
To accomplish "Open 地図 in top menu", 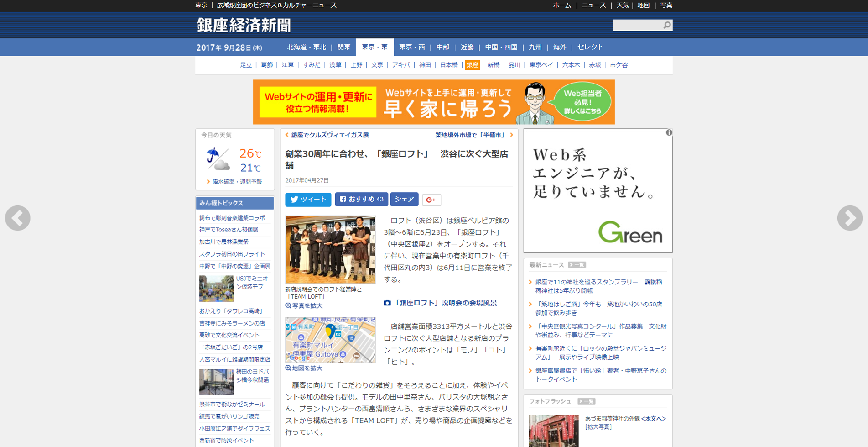I will tap(643, 5).
